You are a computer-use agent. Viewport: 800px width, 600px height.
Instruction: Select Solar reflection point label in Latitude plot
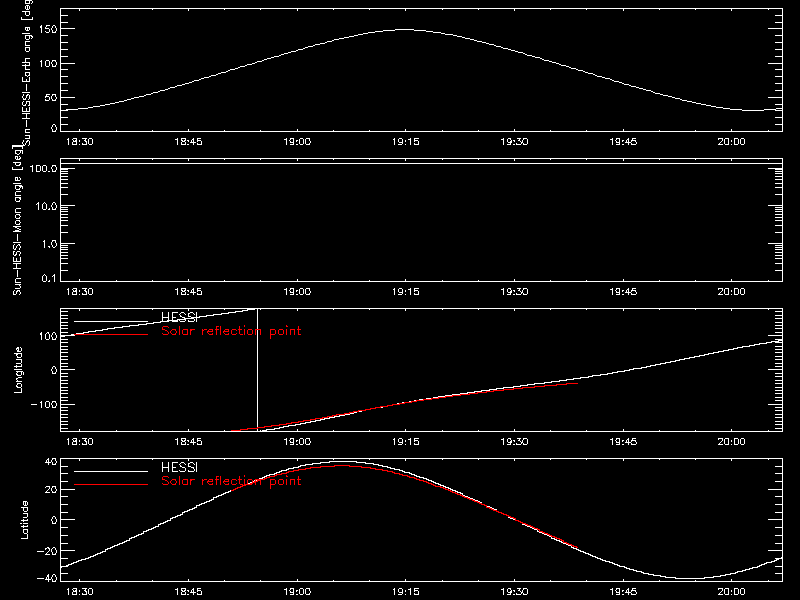[x=231, y=481]
